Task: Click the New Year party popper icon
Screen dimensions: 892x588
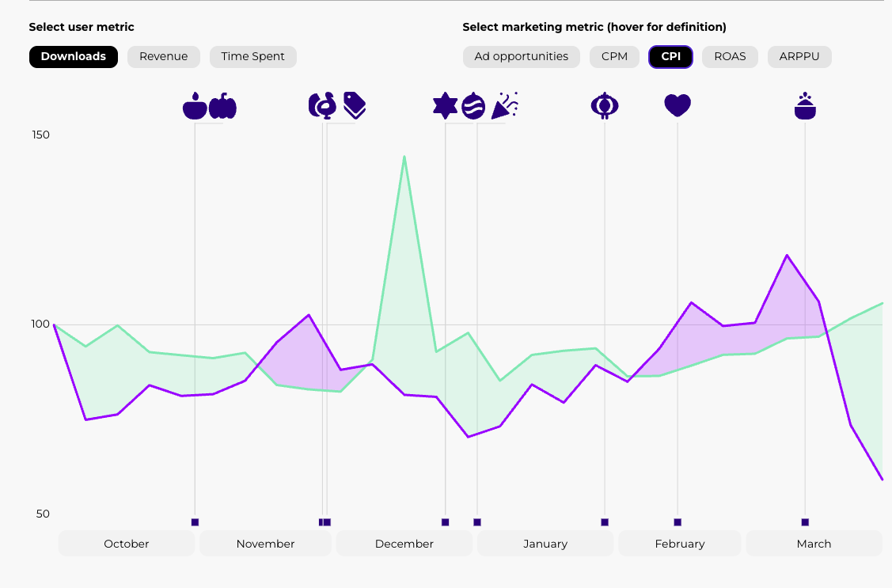Action: (x=505, y=105)
